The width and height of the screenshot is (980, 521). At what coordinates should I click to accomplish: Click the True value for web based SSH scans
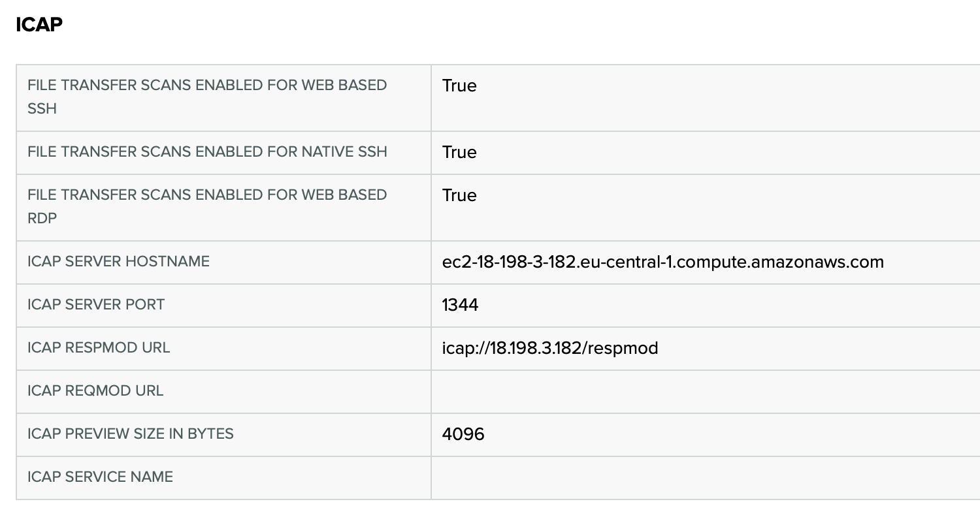[459, 86]
